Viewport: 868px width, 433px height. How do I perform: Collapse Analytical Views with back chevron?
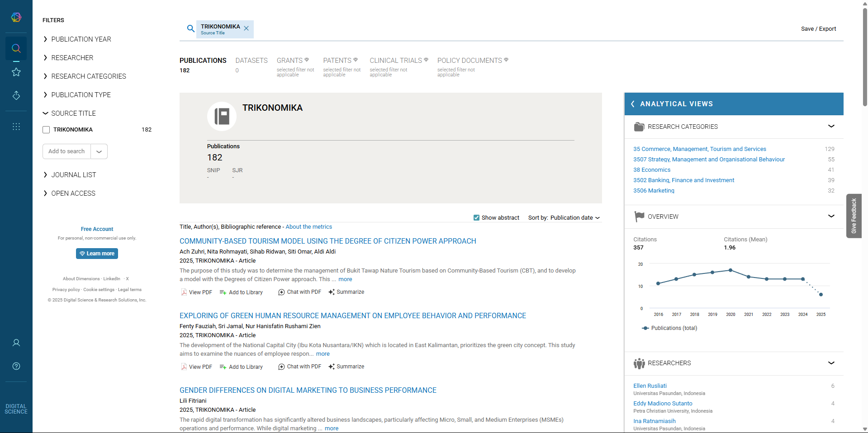tap(632, 104)
